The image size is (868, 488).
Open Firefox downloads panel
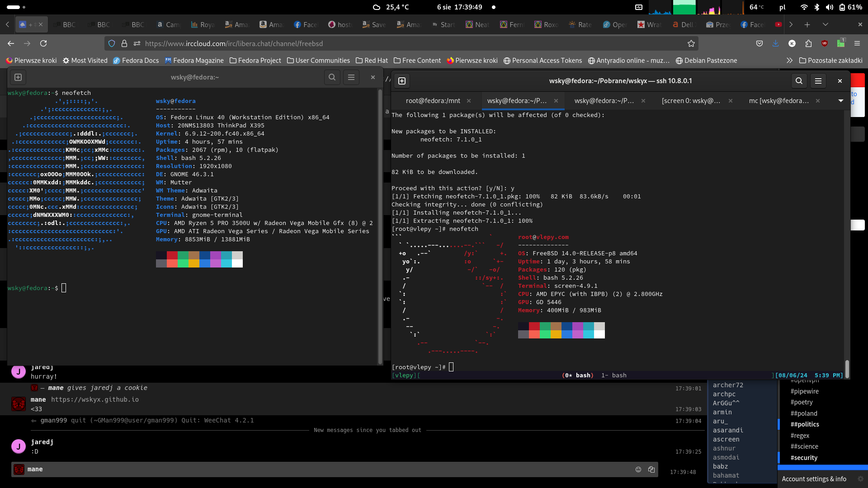coord(776,43)
